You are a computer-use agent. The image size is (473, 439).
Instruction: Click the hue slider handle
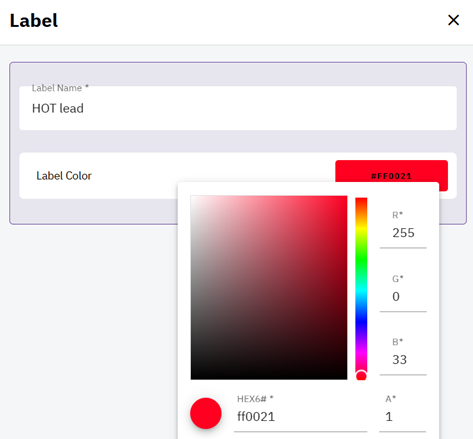tap(361, 376)
